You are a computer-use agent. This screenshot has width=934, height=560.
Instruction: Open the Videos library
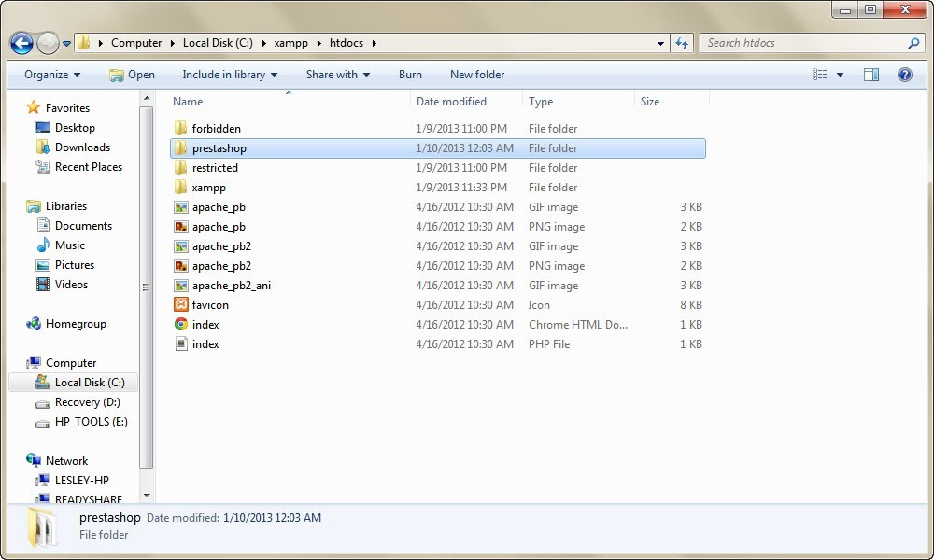72,285
